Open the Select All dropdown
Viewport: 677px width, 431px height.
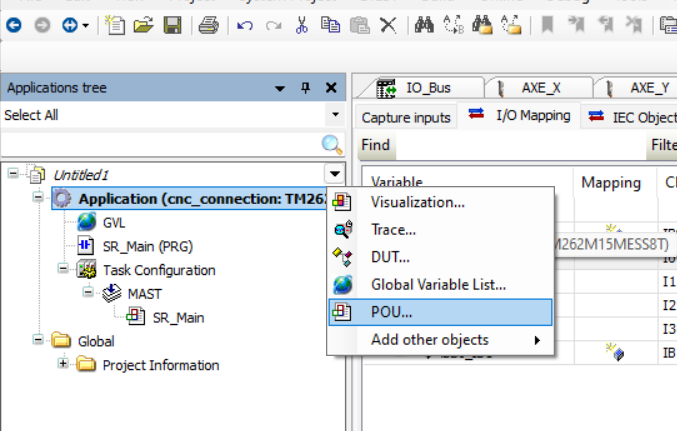click(335, 115)
